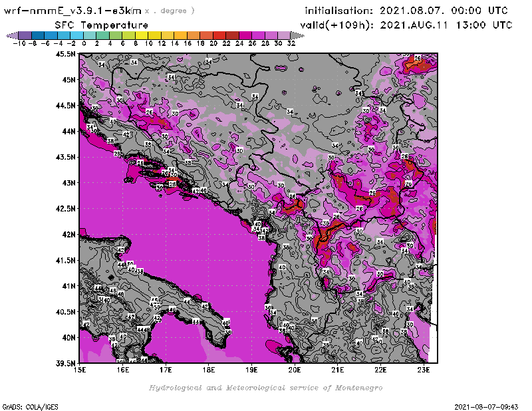Click the model title wrf-nmmE_v3.9.1-e3km
The image size is (532, 411).
pyautogui.click(x=72, y=11)
